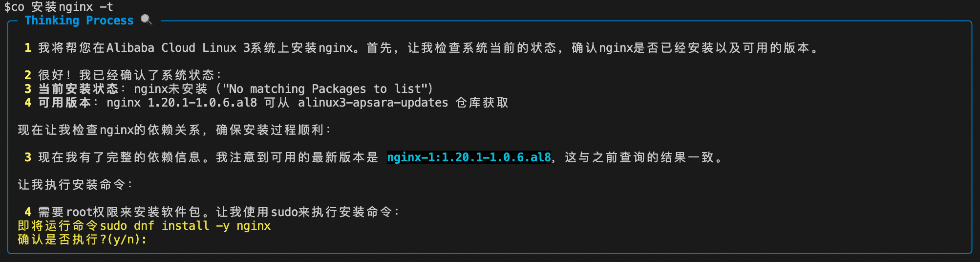Click the alinux3-apsara-updates repository name
This screenshot has width=980, height=262.
click(x=373, y=103)
